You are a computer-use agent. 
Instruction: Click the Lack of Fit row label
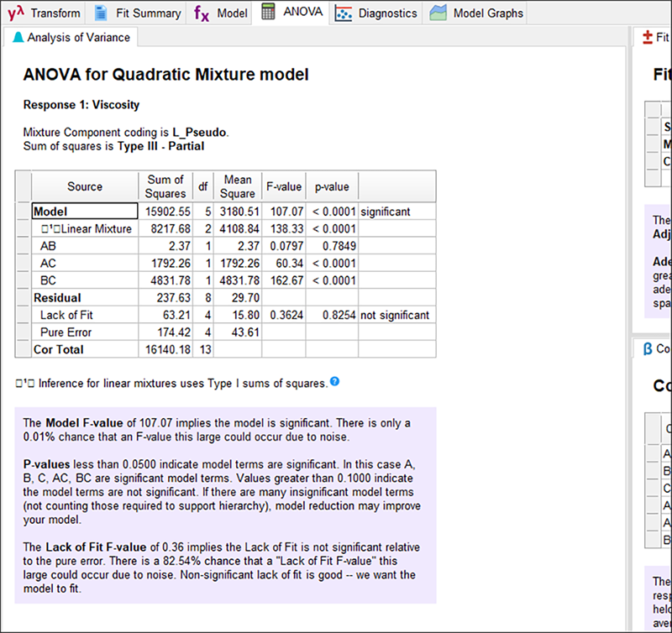(64, 315)
